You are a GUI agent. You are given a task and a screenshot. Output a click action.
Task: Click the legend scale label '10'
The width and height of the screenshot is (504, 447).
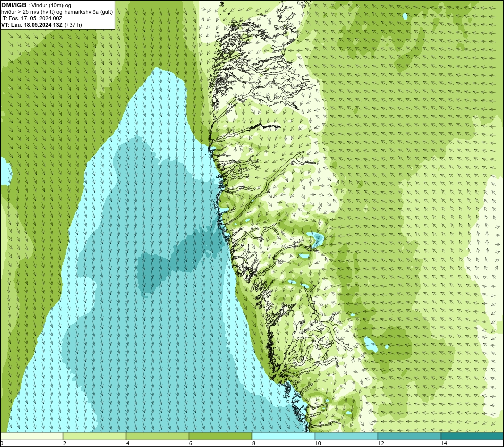point(318,443)
